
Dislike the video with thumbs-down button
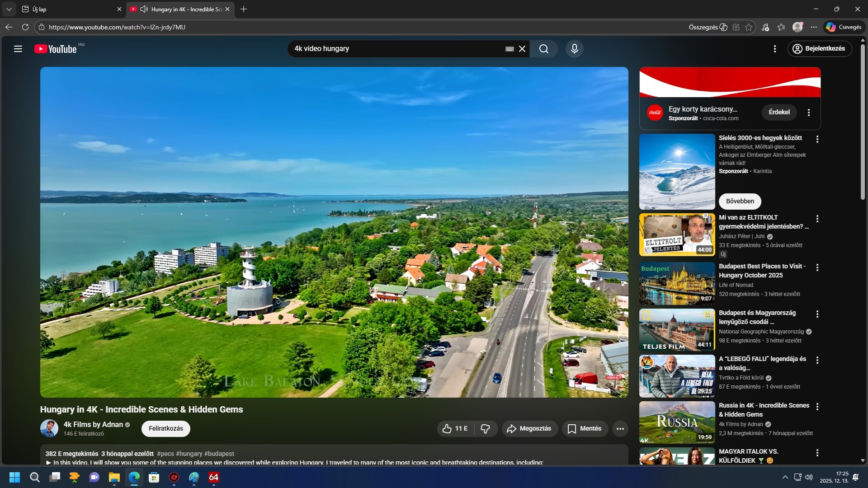(486, 428)
